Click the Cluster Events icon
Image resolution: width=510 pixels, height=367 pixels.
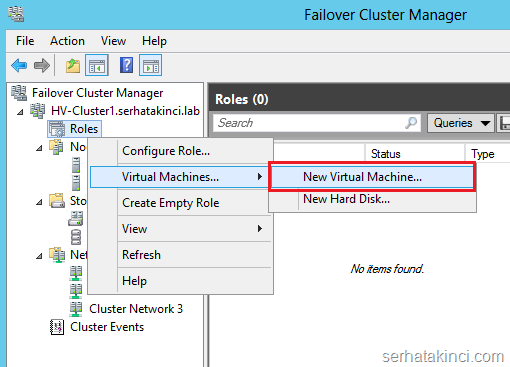coord(57,327)
